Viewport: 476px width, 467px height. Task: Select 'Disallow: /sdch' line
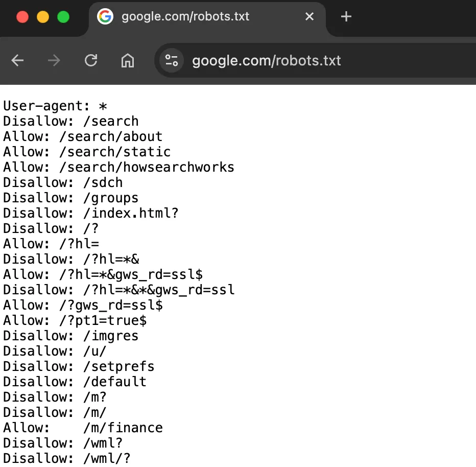pyautogui.click(x=63, y=182)
